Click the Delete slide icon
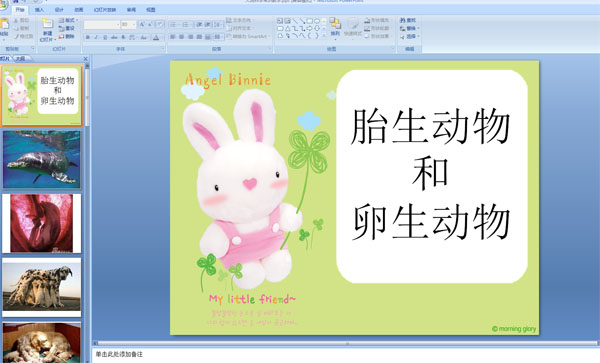This screenshot has width=600, height=363. click(67, 36)
